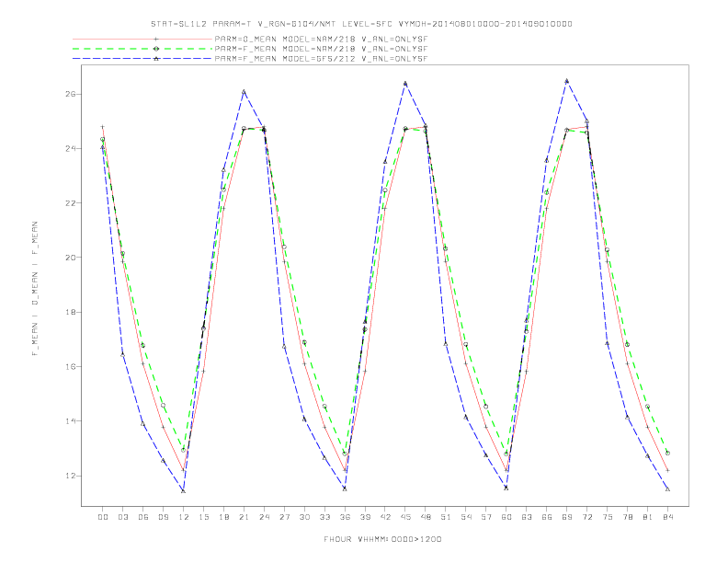The width and height of the screenshot is (728, 563).
Task: Click y-axis tick label 20
Action: tap(70, 258)
